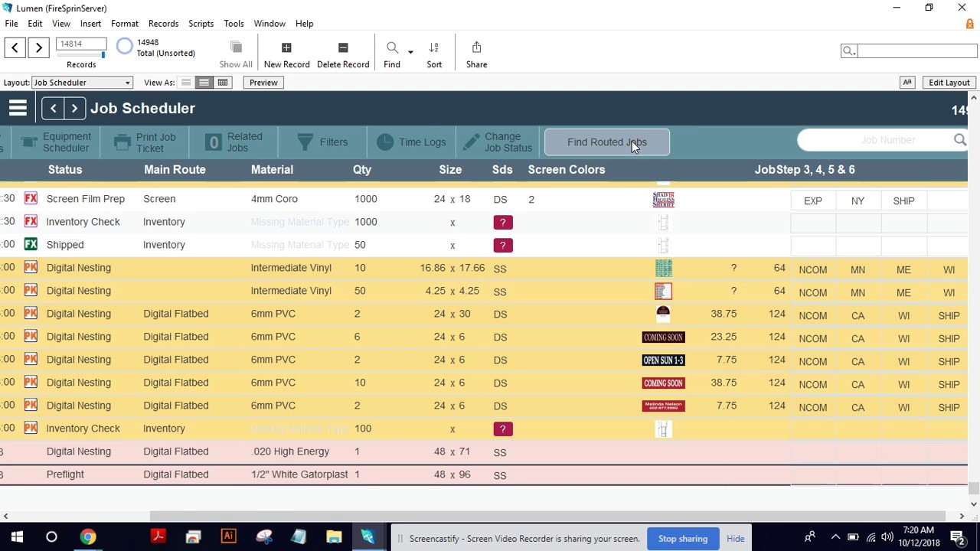
Task: Click Stop sharing in Screencastify bar
Action: coord(683,539)
